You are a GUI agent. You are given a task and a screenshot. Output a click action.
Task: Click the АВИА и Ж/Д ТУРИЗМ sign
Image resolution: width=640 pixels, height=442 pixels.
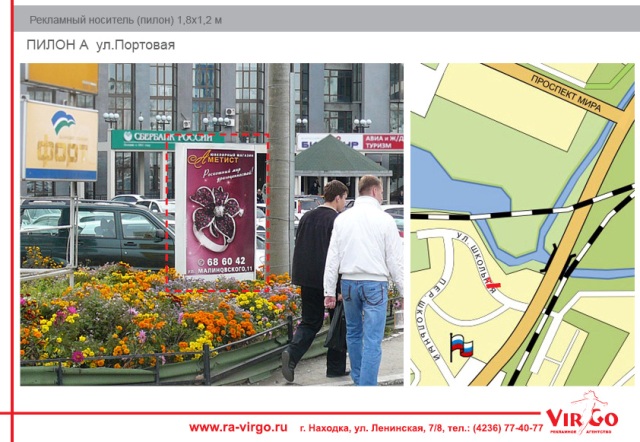[x=383, y=142]
